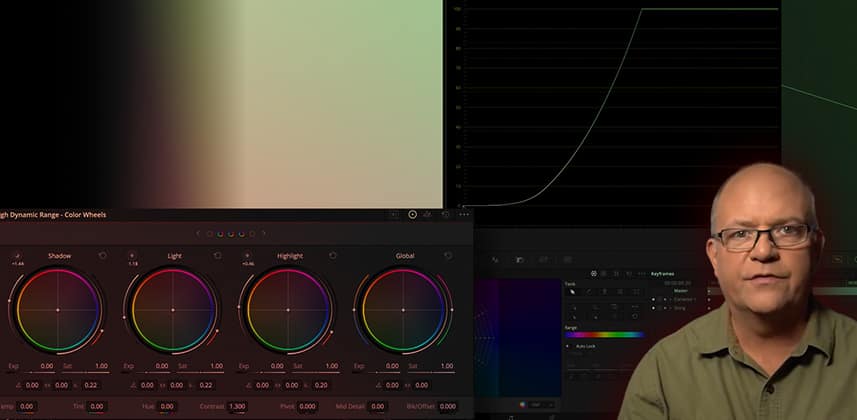Click Shadow zone pivot icon showing -1.44
The height and width of the screenshot is (420, 857).
(17, 255)
